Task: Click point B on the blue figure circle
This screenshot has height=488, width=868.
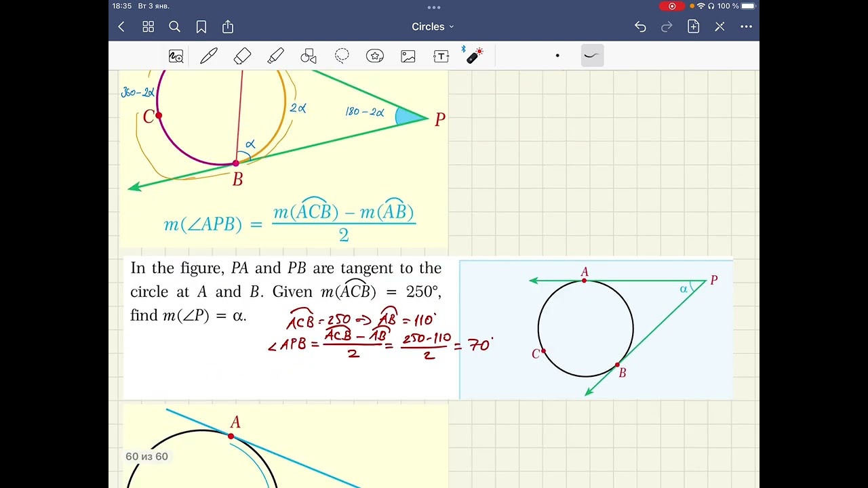Action: (617, 365)
